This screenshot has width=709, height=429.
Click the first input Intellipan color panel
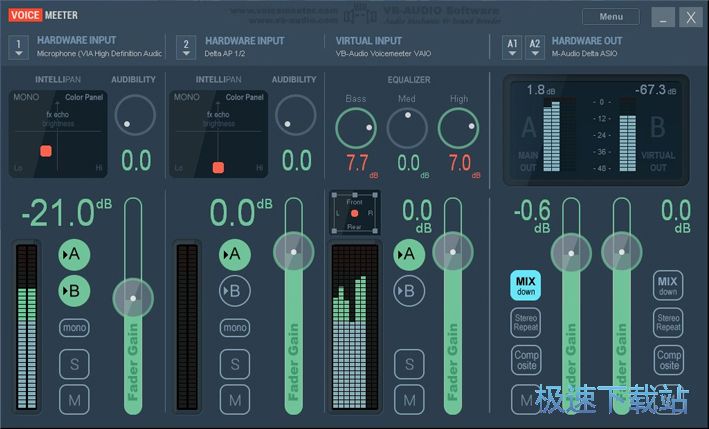(x=55, y=134)
